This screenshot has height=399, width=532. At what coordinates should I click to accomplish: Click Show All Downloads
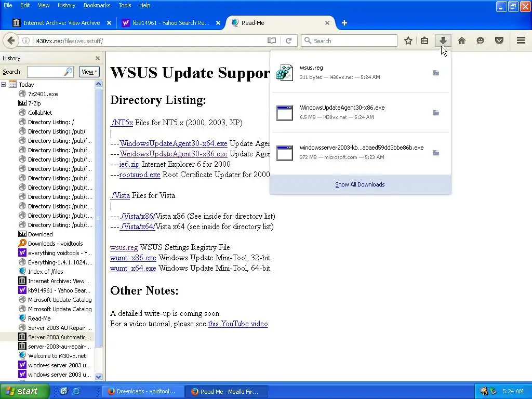pos(360,184)
